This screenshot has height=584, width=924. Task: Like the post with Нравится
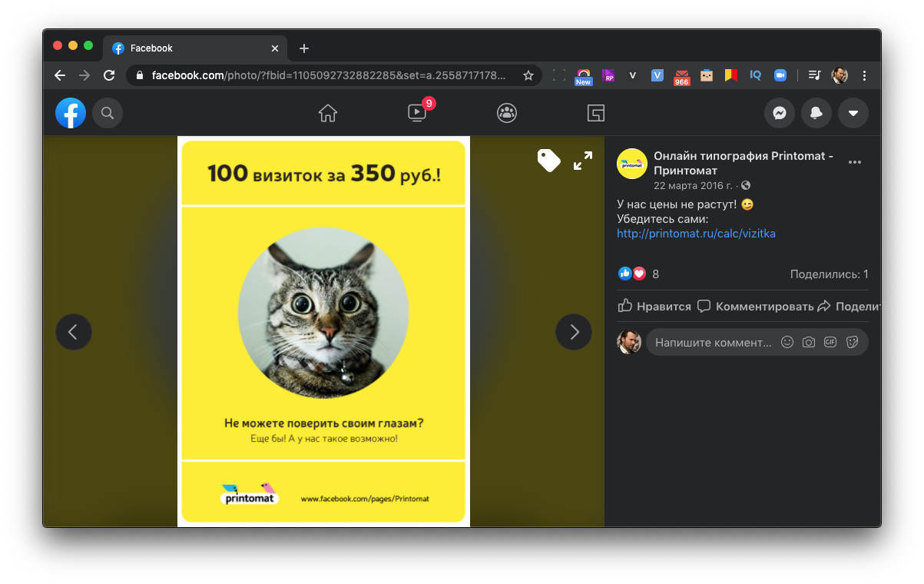tap(654, 306)
